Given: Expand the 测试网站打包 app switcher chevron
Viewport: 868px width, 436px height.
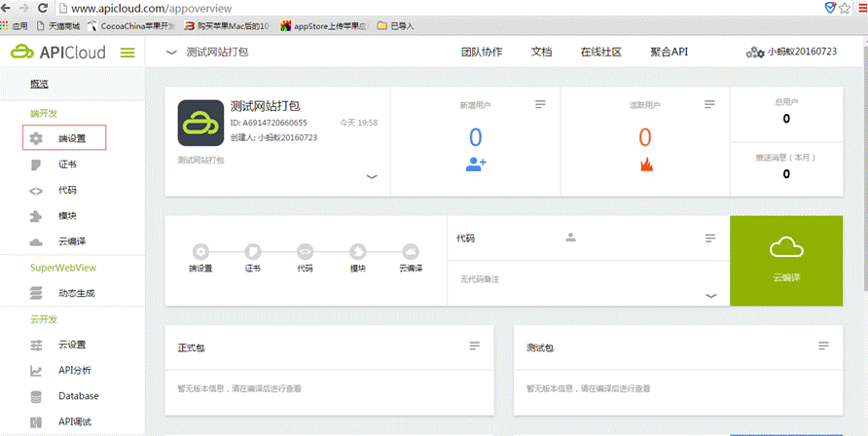Looking at the screenshot, I should click(x=171, y=53).
